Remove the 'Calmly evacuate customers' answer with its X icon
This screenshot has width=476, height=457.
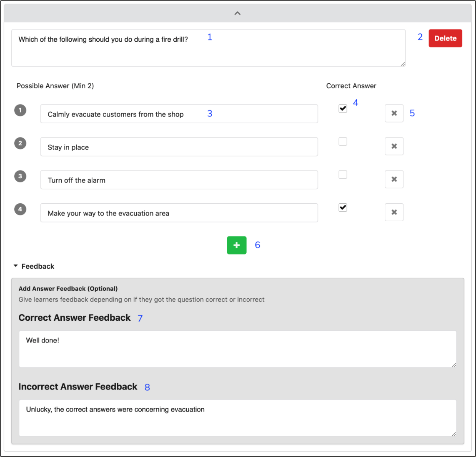(x=394, y=113)
